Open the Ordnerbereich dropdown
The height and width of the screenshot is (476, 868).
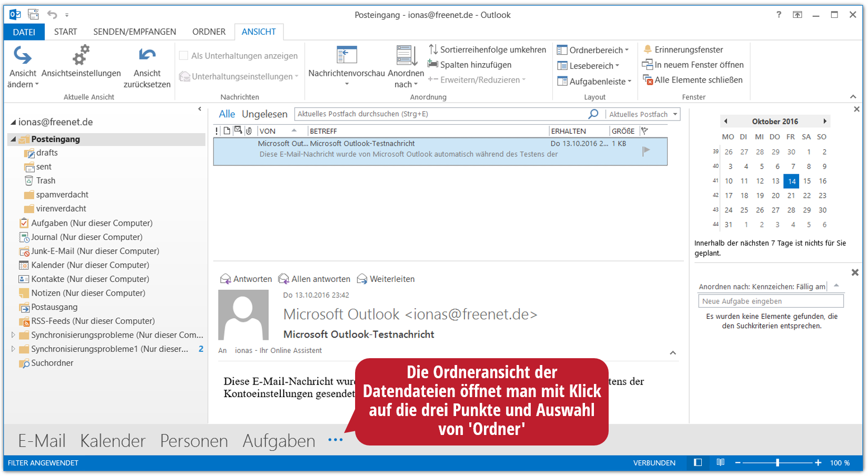click(593, 50)
